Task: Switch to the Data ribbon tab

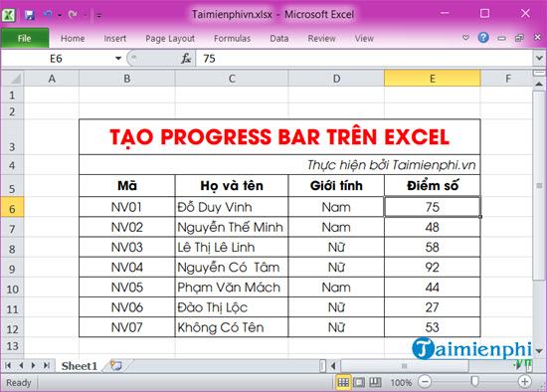Action: click(x=279, y=39)
